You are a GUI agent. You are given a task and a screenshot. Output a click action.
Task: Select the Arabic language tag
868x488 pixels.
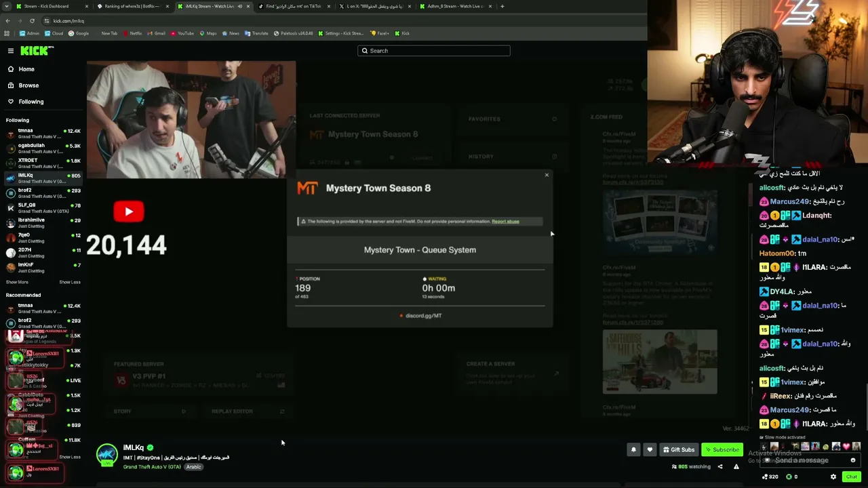click(193, 467)
